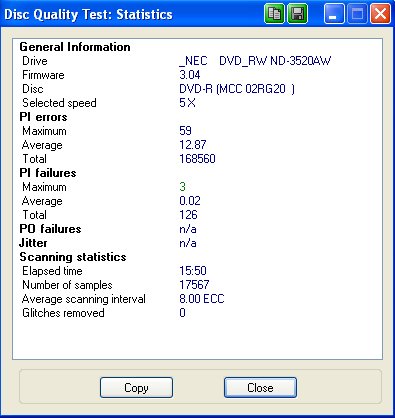Click the 'Firmware' label

(x=43, y=75)
